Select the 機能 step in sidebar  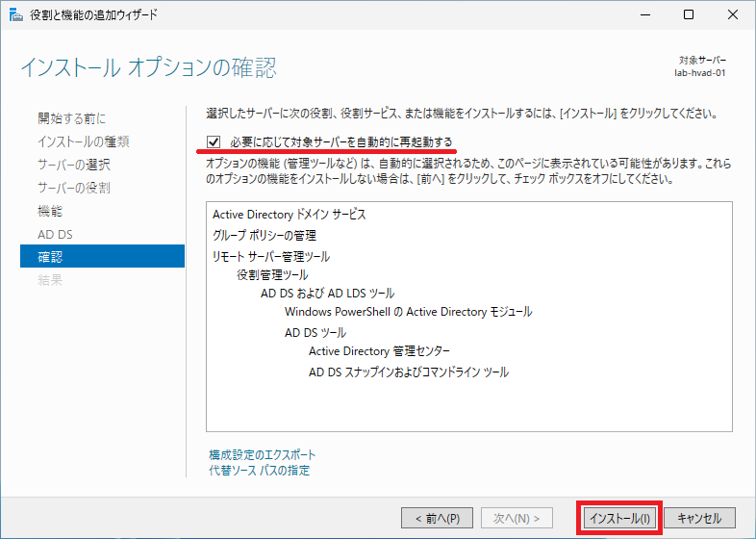(x=50, y=211)
